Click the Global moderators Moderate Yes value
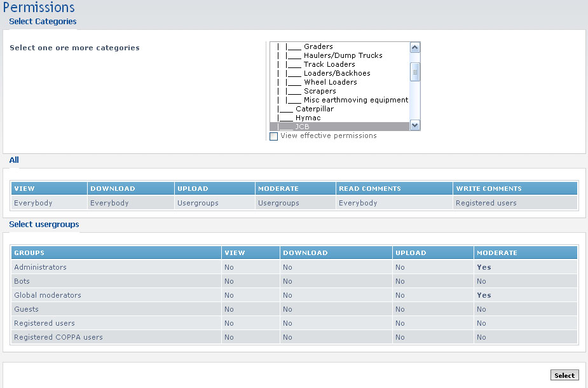588x388 pixels. 484,295
